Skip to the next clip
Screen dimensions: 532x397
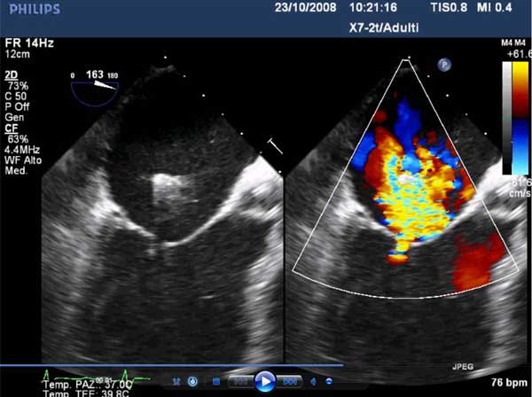pos(289,381)
